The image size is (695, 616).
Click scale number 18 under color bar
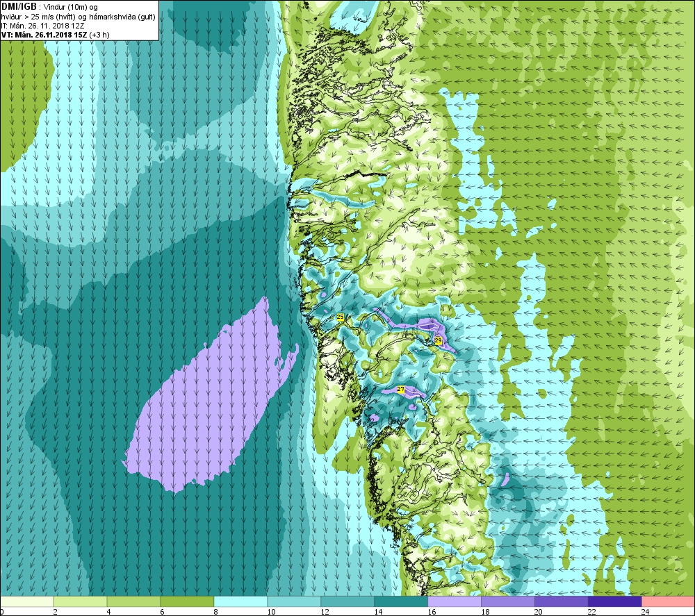pos(485,612)
